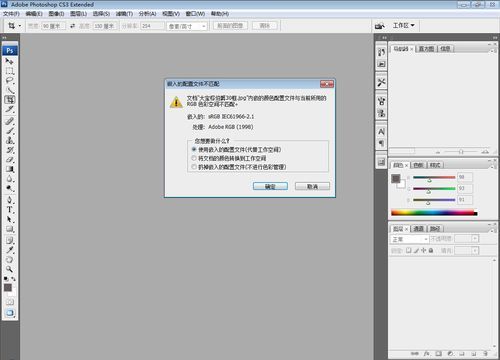Open the Tool Presets panel icon
This screenshot has height=360, width=500.
point(381,82)
